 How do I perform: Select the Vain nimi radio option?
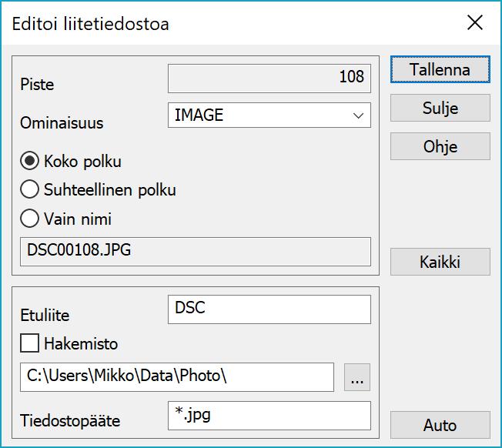pos(30,219)
